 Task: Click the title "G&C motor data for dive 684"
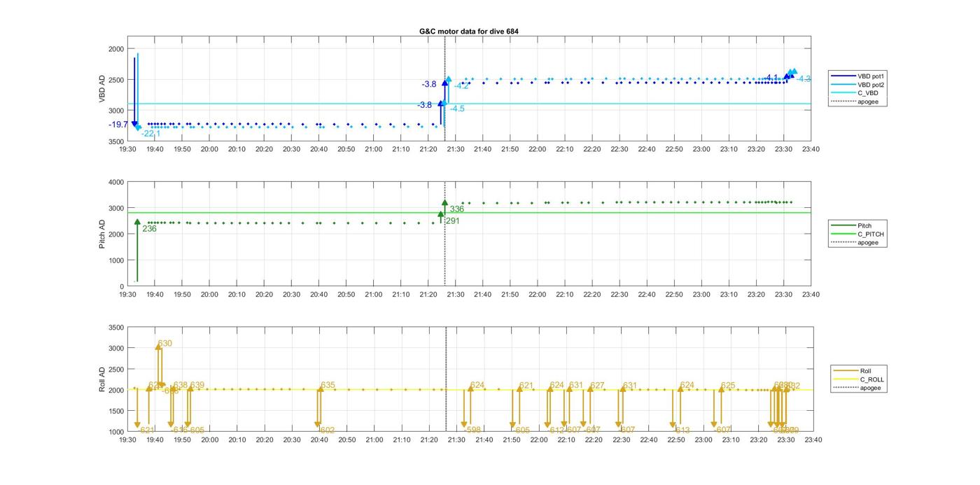(x=468, y=31)
